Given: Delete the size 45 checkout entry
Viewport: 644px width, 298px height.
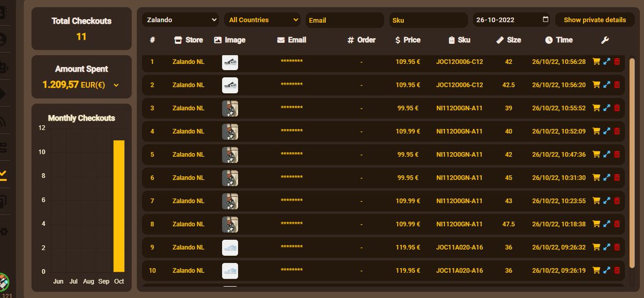Looking at the screenshot, I should pyautogui.click(x=617, y=177).
